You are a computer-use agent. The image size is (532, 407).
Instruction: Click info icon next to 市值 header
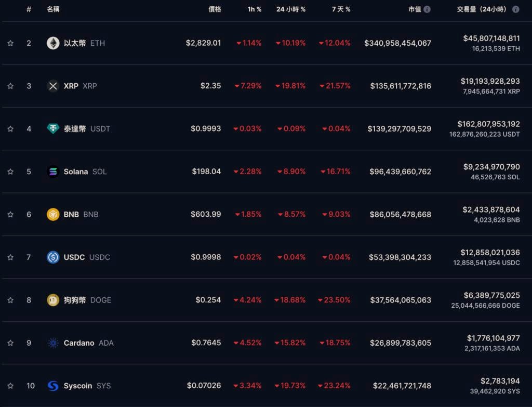tap(427, 9)
